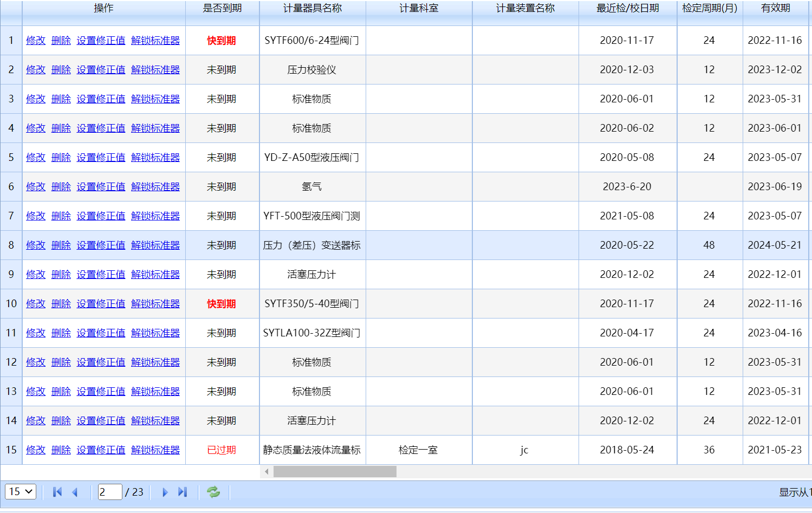Viewport: 812px width, 513px height.
Task: Click 删除 link in row 15
Action: 61,450
